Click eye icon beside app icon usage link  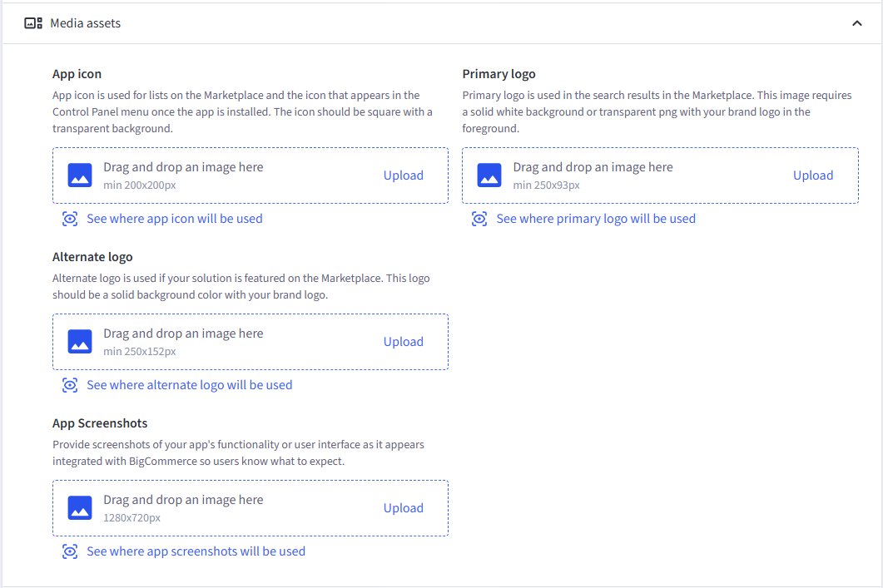coord(71,219)
